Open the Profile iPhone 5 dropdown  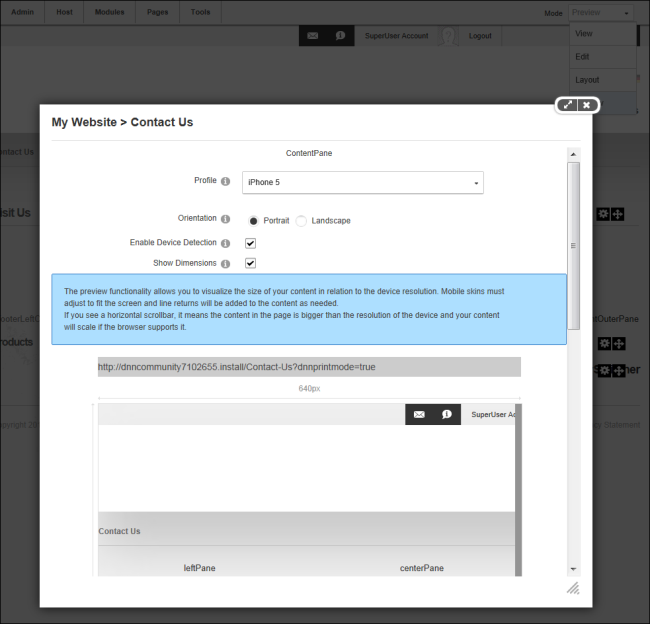click(x=363, y=182)
